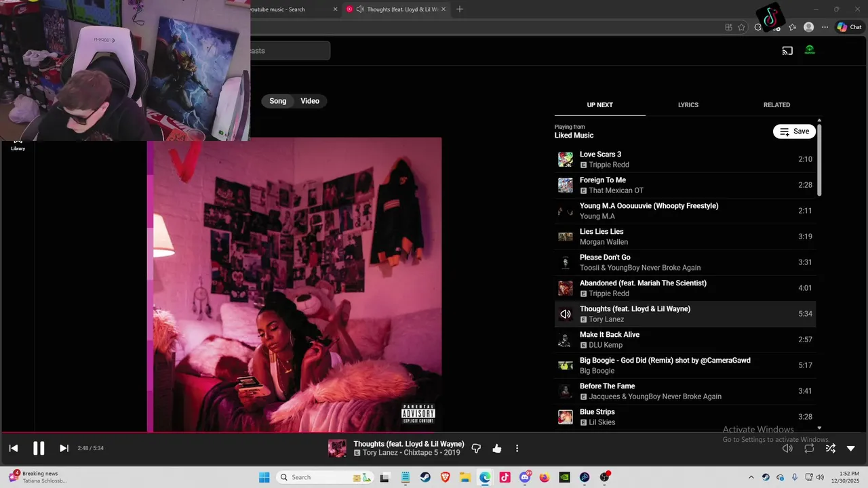Open the browser profile avatar
Viewport: 868px width, 488px height.
point(808,27)
